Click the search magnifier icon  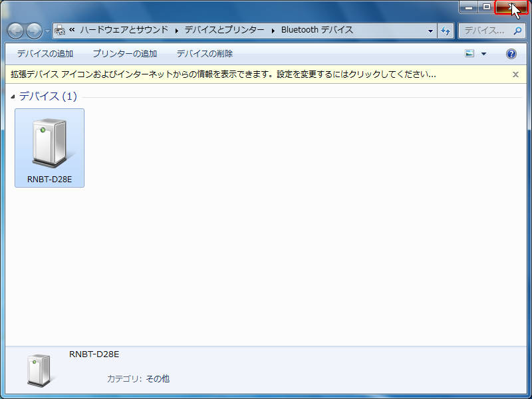pos(517,31)
